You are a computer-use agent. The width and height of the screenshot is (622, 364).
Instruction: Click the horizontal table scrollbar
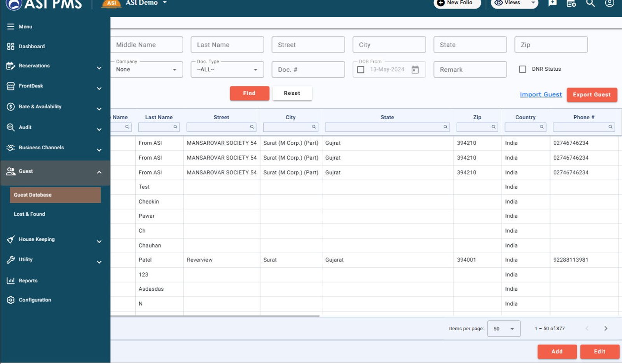coord(215,316)
